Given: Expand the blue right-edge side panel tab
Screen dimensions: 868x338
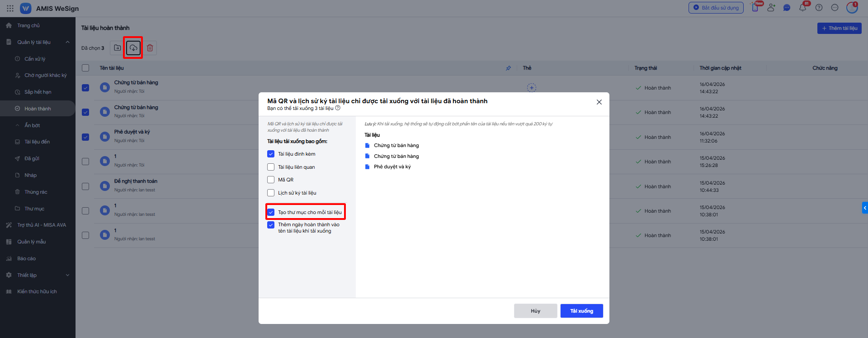Looking at the screenshot, I should [x=865, y=208].
